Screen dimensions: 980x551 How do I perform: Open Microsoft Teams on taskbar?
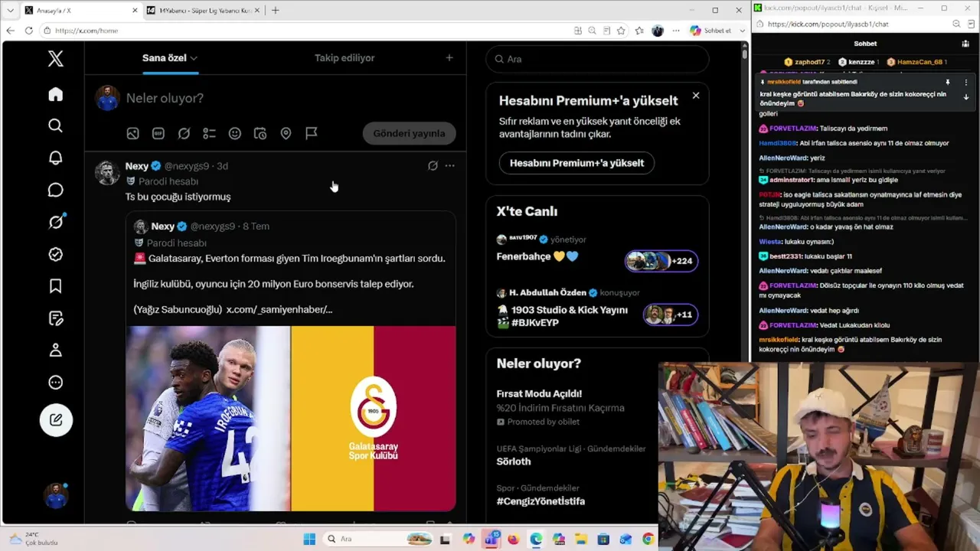point(491,540)
